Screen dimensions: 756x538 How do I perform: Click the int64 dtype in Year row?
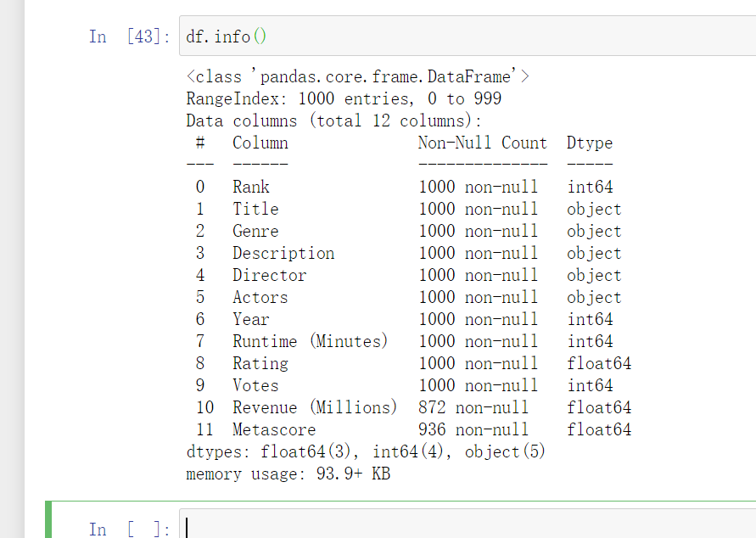tap(590, 320)
